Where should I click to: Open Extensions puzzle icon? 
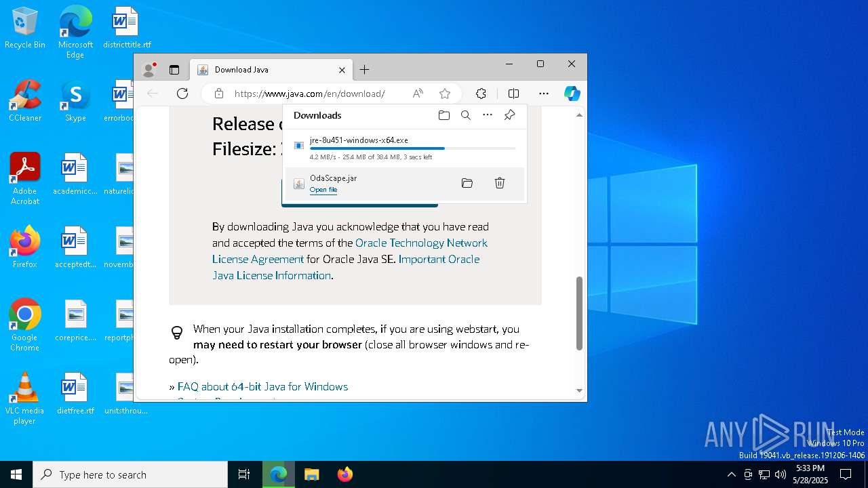click(481, 94)
